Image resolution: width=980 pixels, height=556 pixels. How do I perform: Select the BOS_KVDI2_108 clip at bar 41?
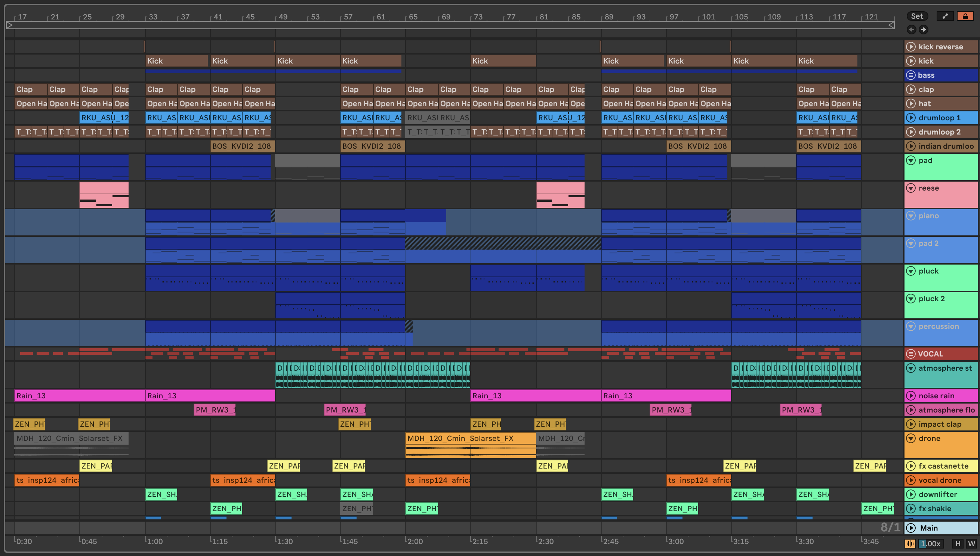(243, 146)
